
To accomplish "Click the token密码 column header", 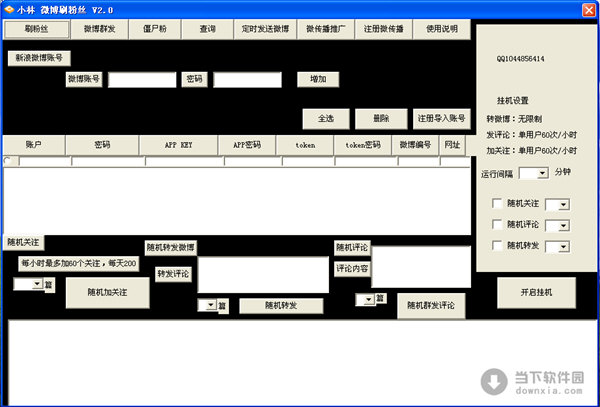I will (363, 145).
